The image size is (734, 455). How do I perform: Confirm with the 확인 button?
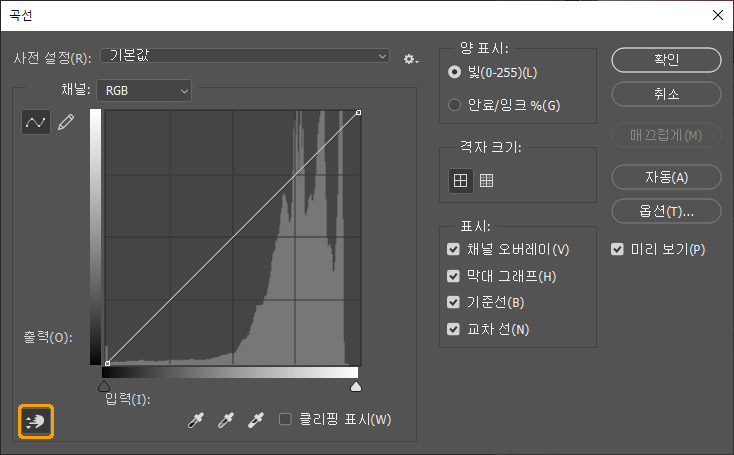pyautogui.click(x=666, y=60)
